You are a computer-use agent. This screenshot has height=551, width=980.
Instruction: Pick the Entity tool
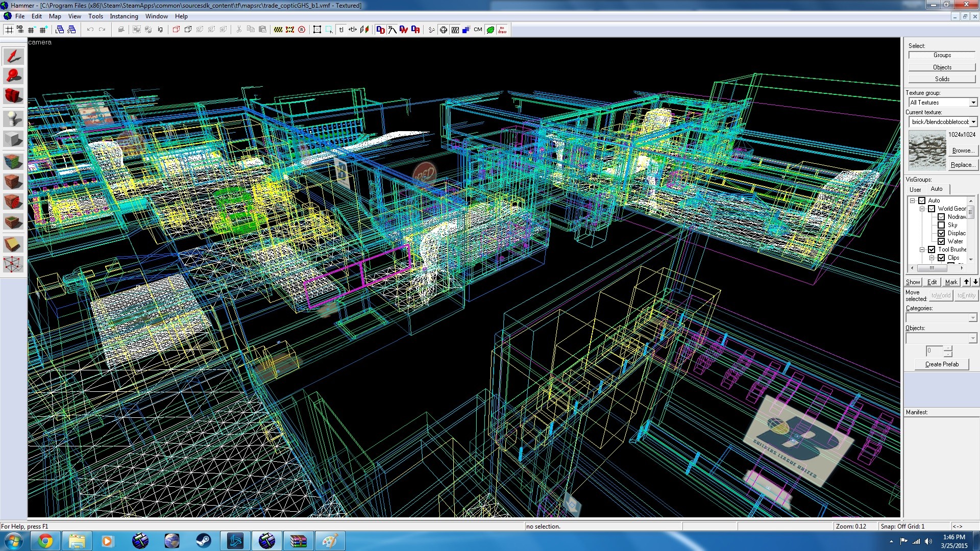click(13, 119)
